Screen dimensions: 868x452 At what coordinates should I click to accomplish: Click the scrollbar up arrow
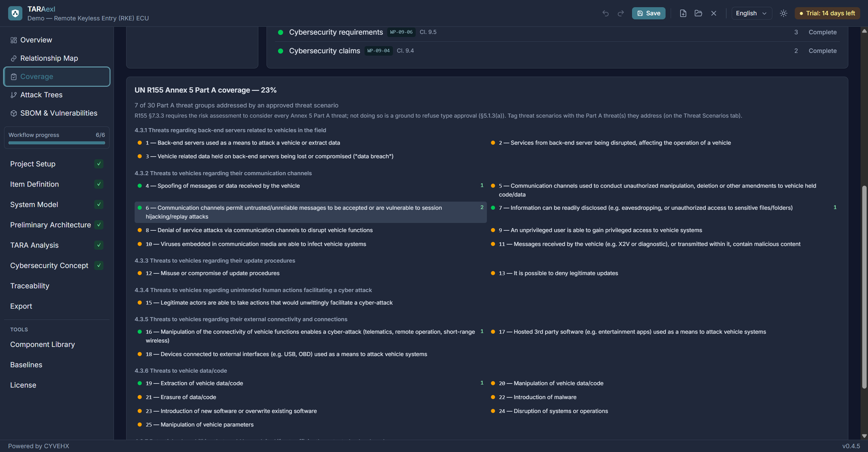864,31
